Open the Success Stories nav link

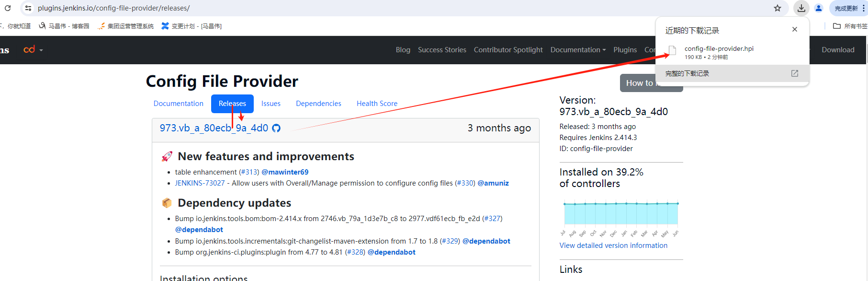pyautogui.click(x=442, y=50)
